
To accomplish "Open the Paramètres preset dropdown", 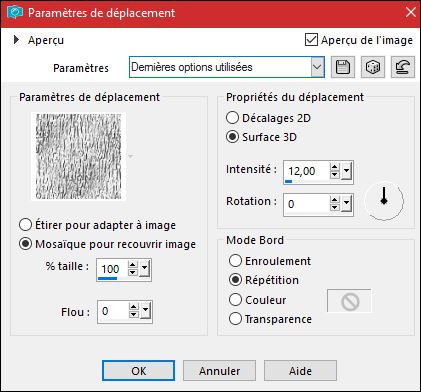I will point(317,67).
